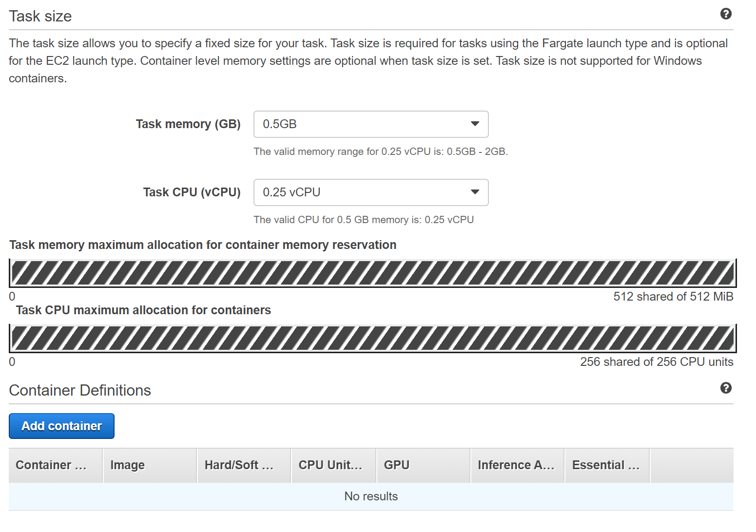Click the task CPU allocation striped bar
This screenshot has width=756, height=532.
coord(372,338)
